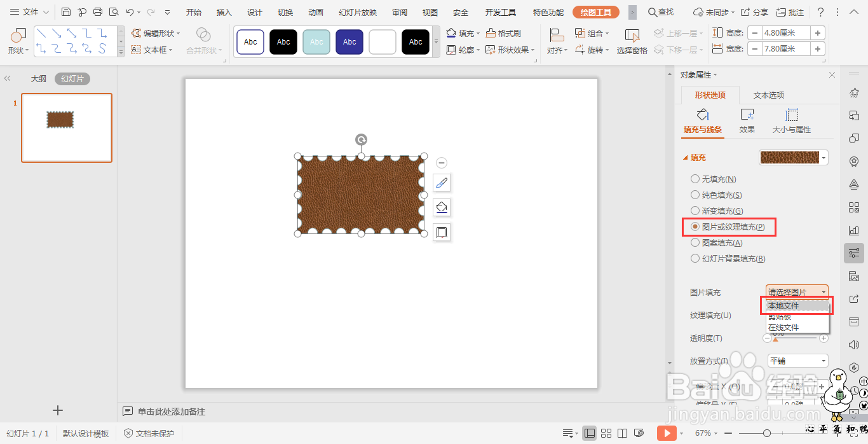Click the brush style icon beside the shape
The width and height of the screenshot is (868, 444).
(442, 183)
